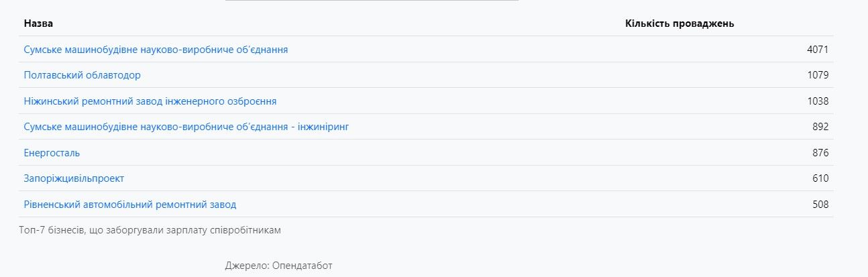The width and height of the screenshot is (868, 277).
Task: Click the 4071 proceedings count cell
Action: [818, 50]
